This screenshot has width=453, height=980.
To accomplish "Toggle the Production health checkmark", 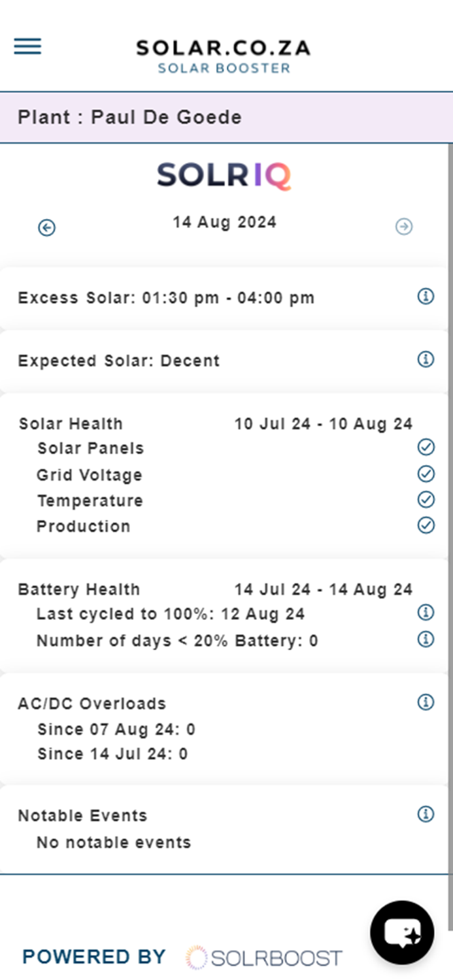I will coord(426,525).
